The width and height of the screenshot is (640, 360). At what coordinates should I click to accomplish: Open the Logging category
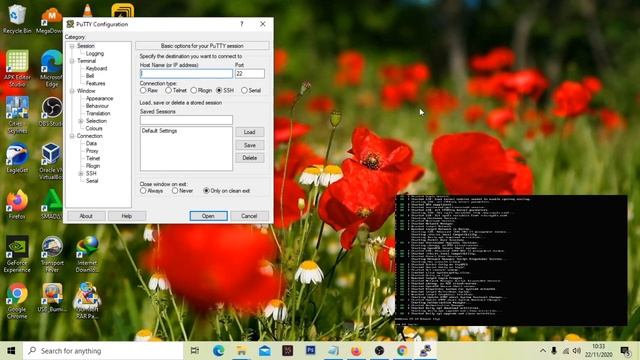[x=95, y=53]
